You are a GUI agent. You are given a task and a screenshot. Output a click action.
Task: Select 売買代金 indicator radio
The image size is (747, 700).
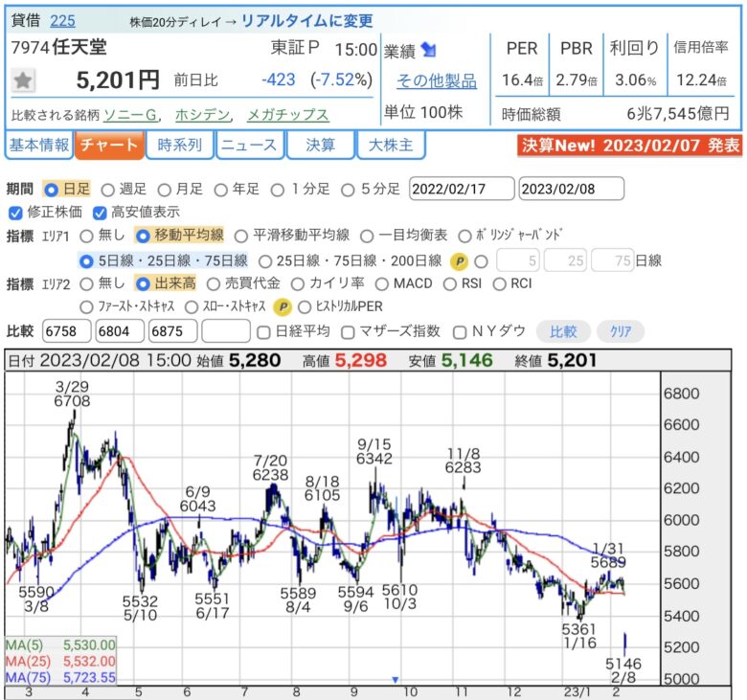tap(213, 284)
